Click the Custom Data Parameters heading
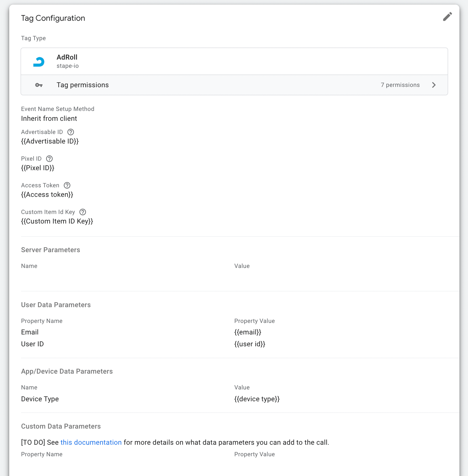This screenshot has height=476, width=468. point(61,426)
